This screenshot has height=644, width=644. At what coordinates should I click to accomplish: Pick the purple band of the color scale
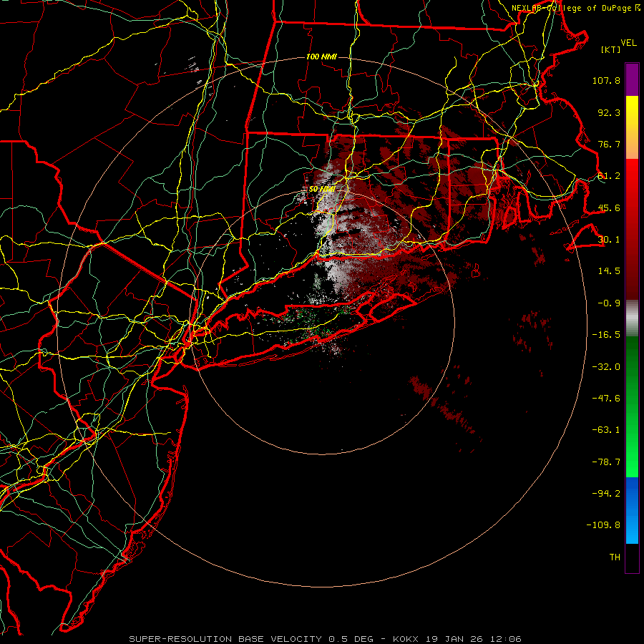(632, 79)
